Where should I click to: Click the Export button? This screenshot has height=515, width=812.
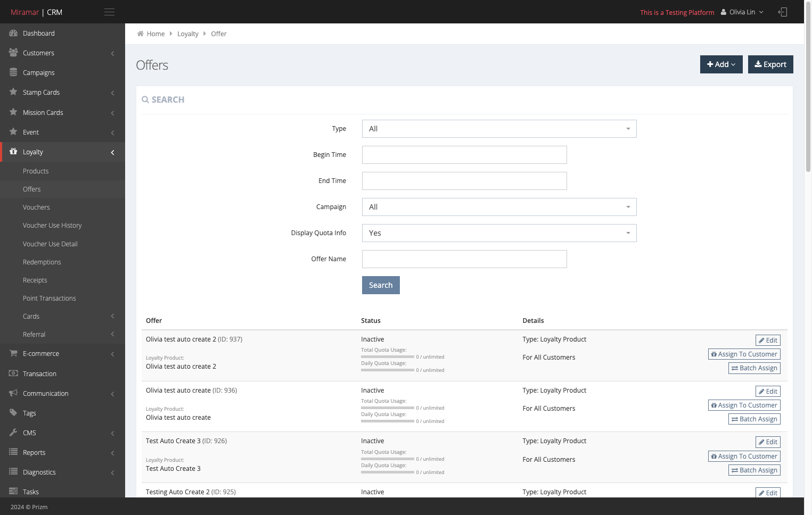(x=770, y=64)
